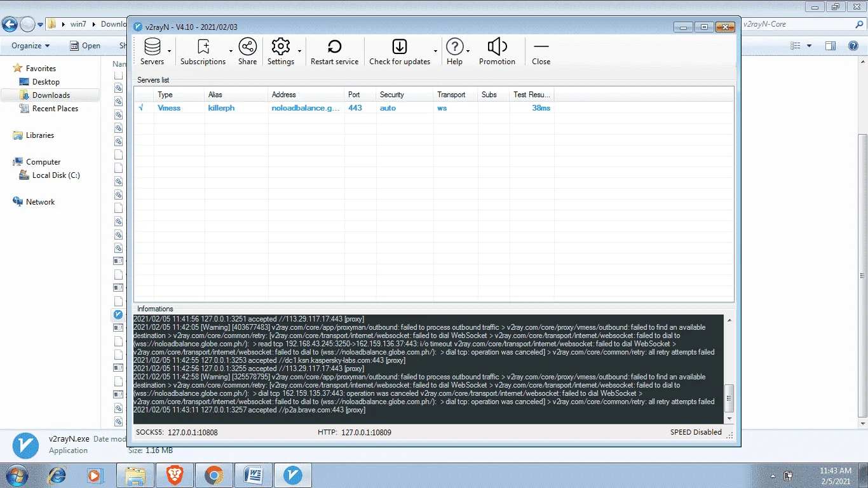
Task: Expand the Help dropdown arrow in v2rayN
Action: point(468,51)
